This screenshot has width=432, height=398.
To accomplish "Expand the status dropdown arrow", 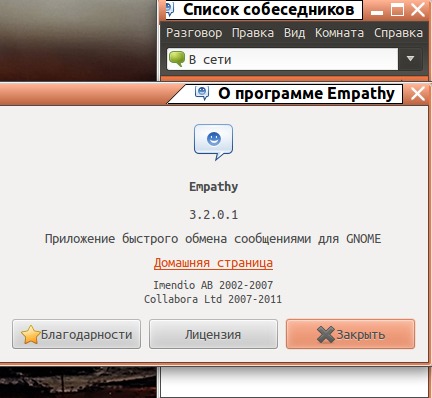I will 410,59.
